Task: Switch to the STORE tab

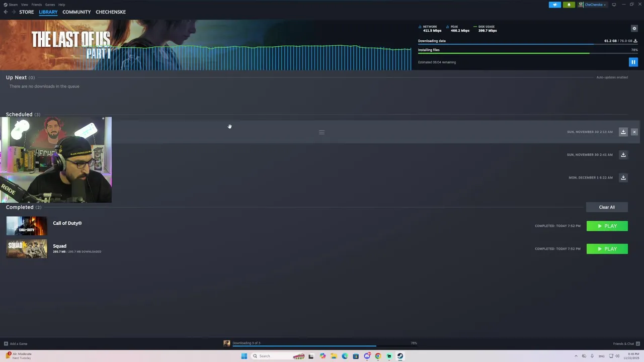Action: pyautogui.click(x=27, y=12)
